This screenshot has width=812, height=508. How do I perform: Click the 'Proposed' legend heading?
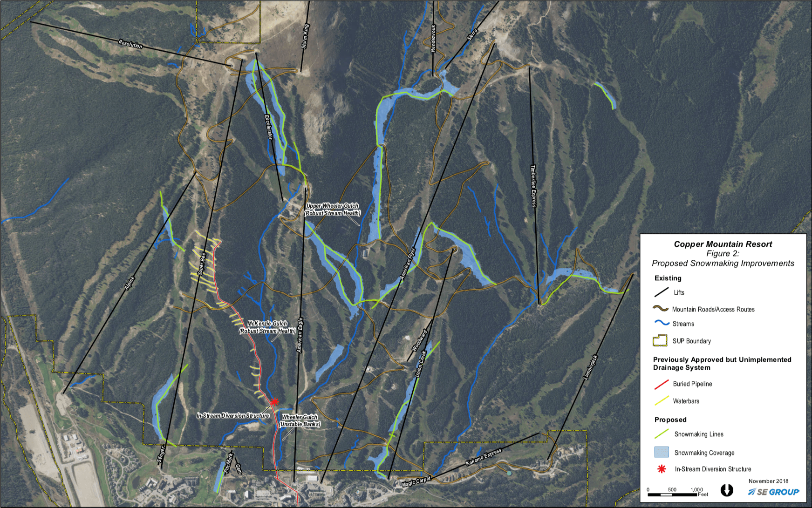670,420
